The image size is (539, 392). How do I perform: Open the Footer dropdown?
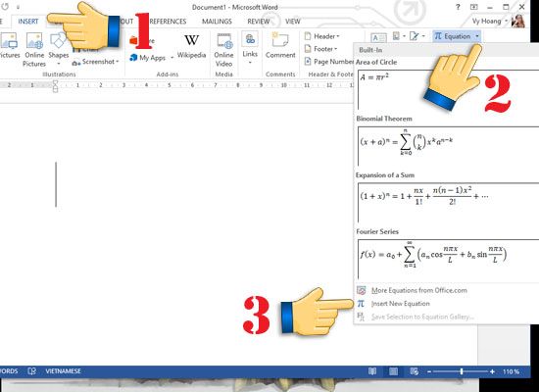click(x=320, y=49)
